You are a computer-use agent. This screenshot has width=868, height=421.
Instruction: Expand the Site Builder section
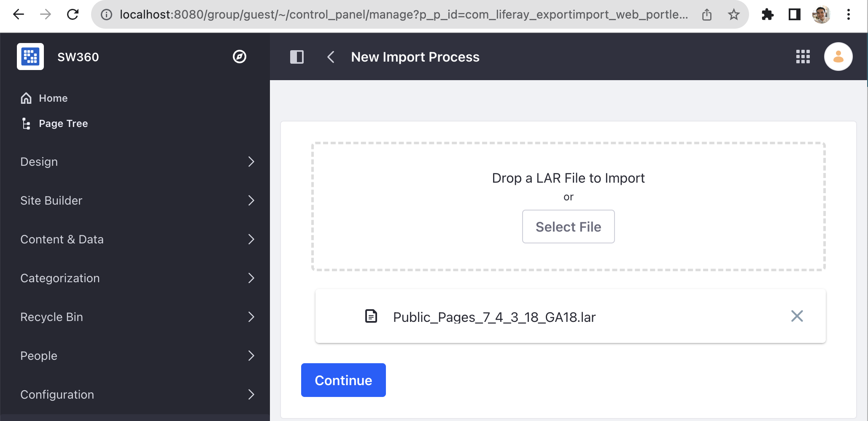click(137, 200)
